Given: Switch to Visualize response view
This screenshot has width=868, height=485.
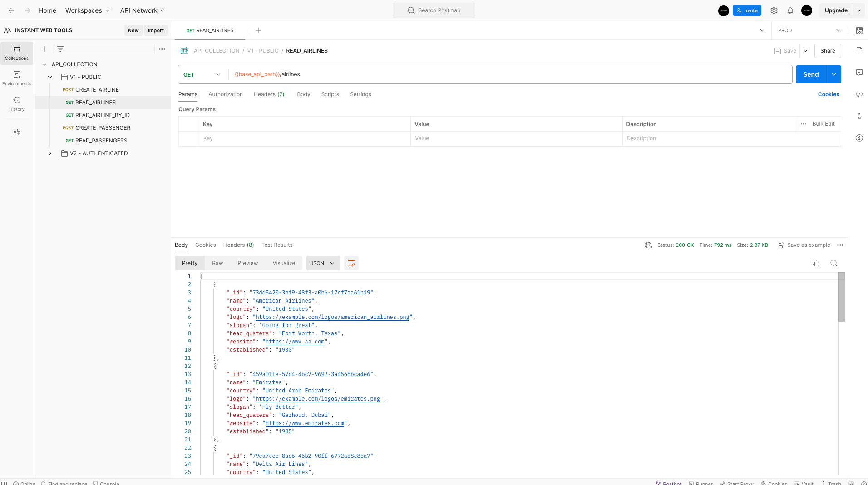Looking at the screenshot, I should (284, 263).
